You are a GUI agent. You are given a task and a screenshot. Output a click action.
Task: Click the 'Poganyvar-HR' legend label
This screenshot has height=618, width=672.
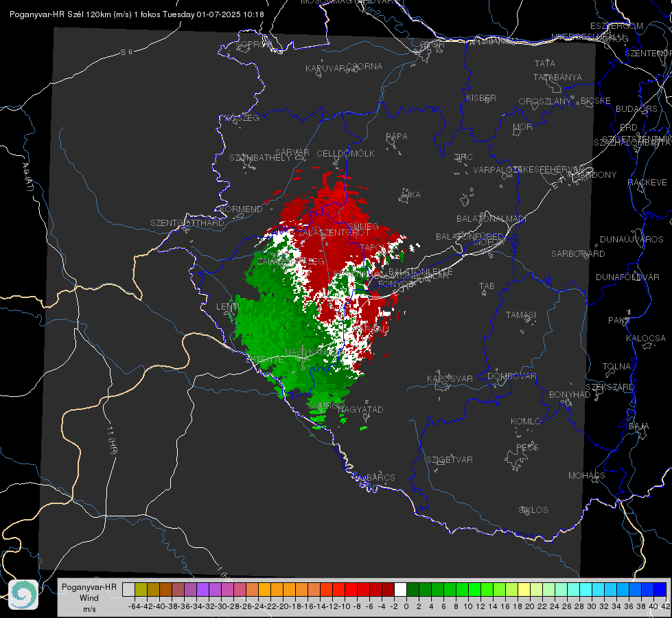(x=89, y=586)
